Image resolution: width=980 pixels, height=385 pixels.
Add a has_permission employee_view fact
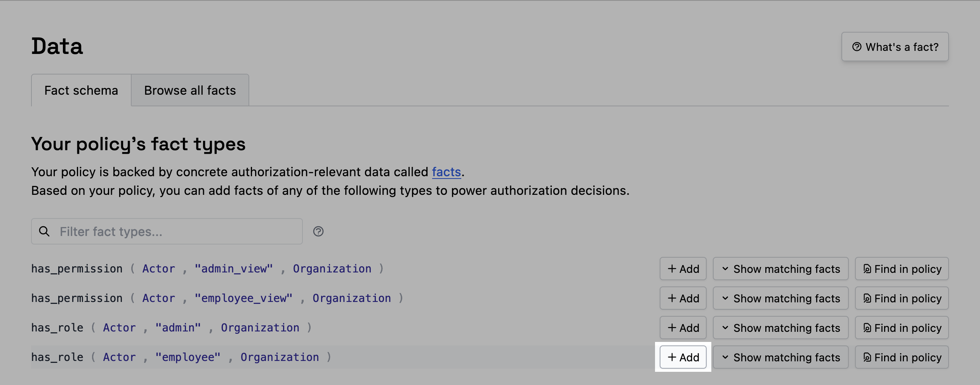tap(683, 298)
